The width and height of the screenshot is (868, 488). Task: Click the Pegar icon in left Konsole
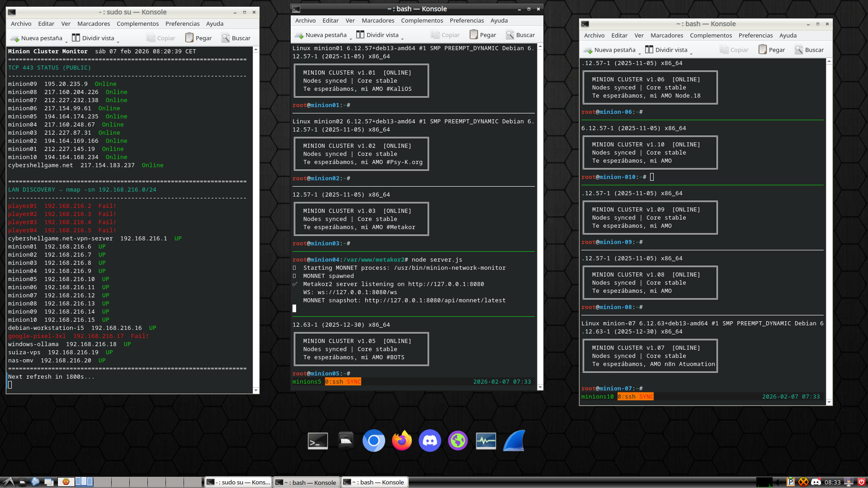pos(189,38)
